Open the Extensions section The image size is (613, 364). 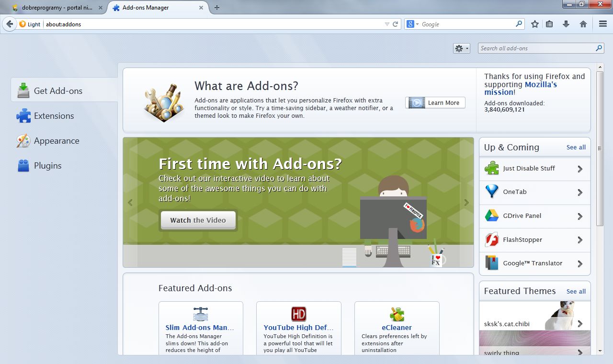click(x=64, y=115)
